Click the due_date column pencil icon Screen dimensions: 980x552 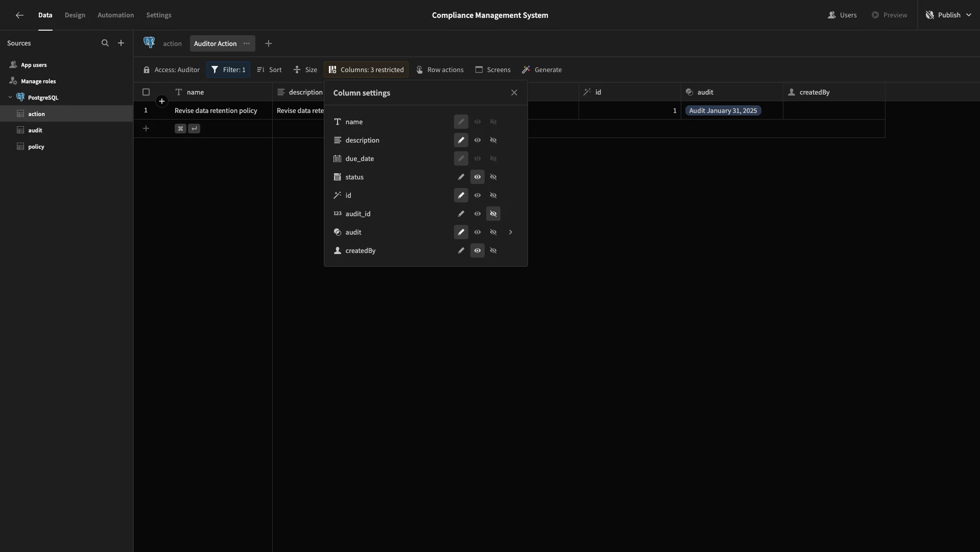tap(461, 158)
